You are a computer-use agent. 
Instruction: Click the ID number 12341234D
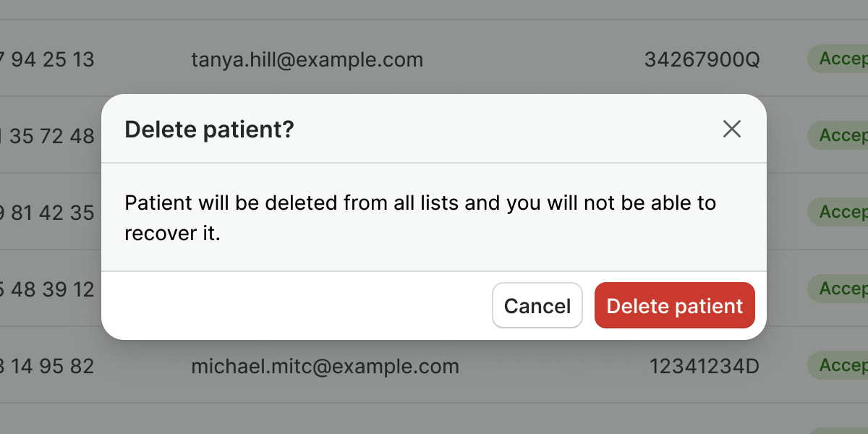pos(704,366)
